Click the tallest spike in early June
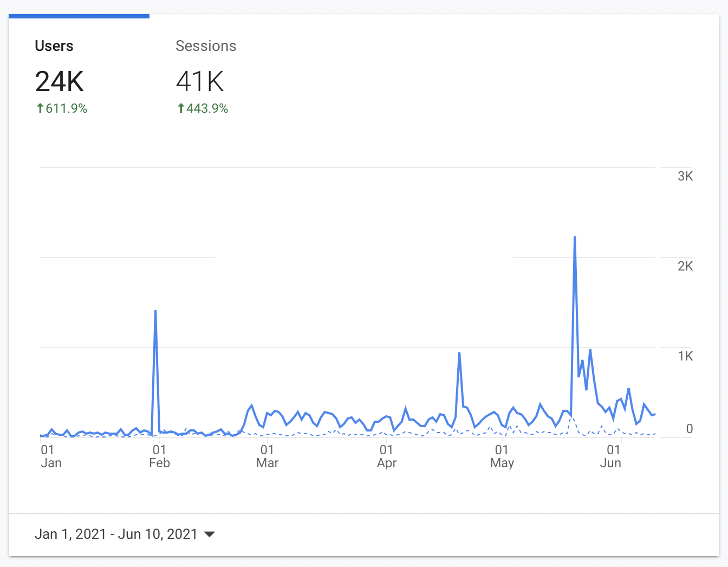This screenshot has height=567, width=728. click(x=575, y=239)
